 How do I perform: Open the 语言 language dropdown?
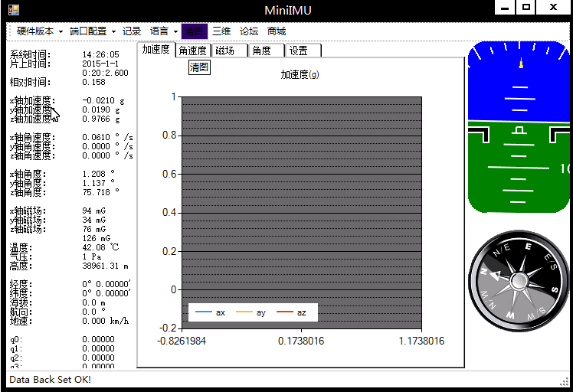(x=163, y=31)
